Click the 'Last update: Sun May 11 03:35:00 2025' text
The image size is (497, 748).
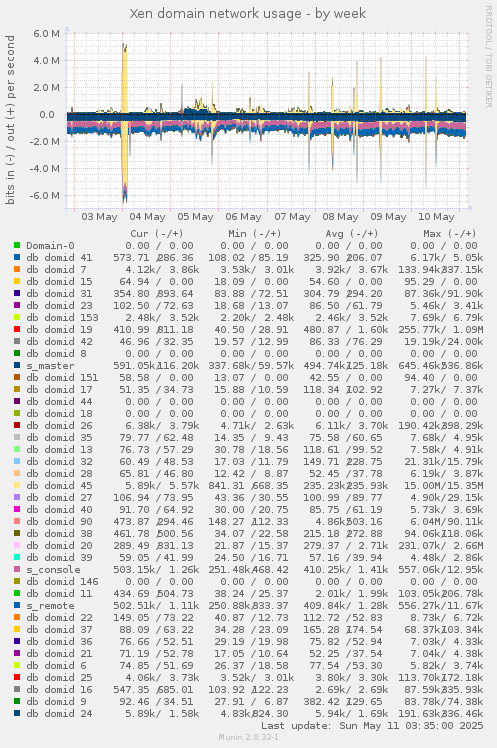372,726
